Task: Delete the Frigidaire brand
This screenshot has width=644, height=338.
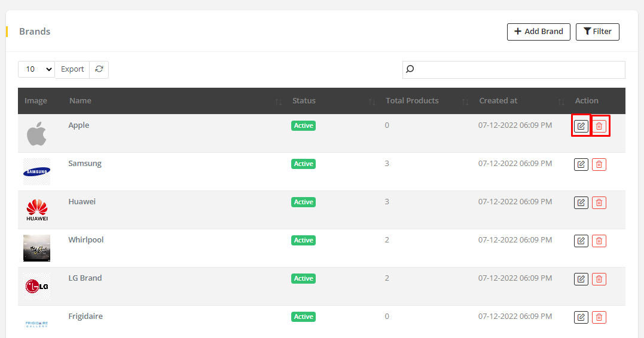Action: pos(599,317)
